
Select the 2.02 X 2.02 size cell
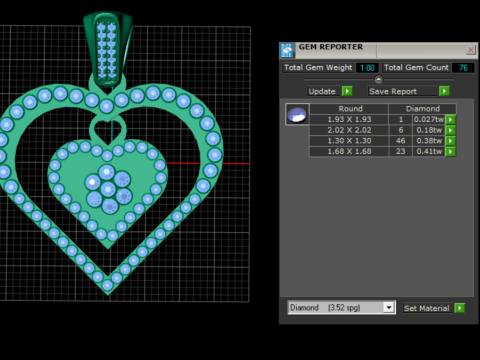point(349,130)
